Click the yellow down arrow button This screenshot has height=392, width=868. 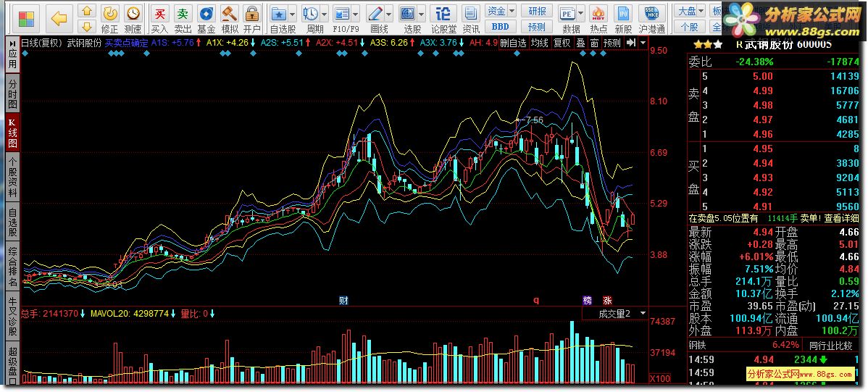tap(86, 26)
